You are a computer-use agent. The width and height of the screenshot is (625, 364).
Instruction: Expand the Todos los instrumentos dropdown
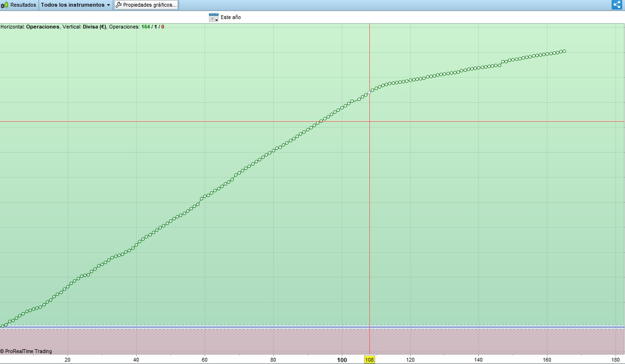click(75, 5)
